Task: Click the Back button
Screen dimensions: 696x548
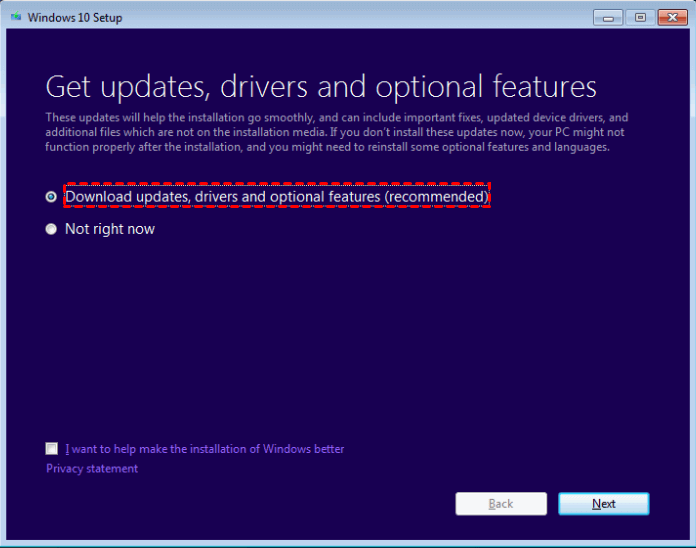Action: click(501, 504)
